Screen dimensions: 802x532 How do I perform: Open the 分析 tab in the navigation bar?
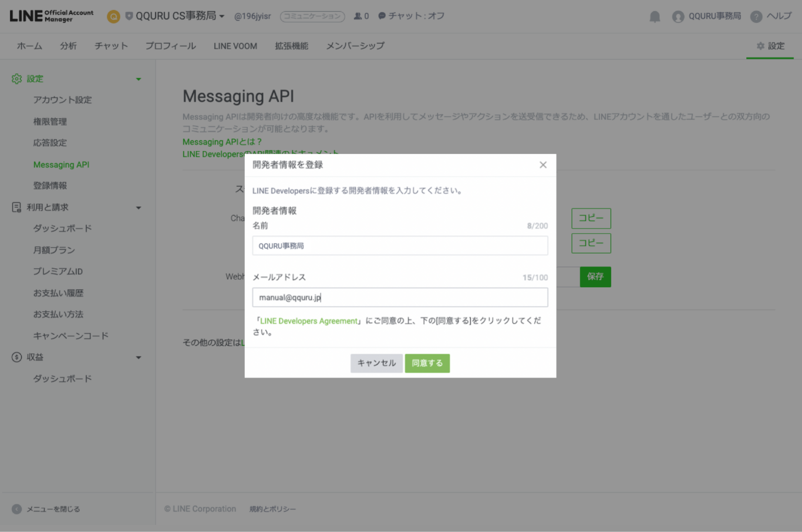68,46
